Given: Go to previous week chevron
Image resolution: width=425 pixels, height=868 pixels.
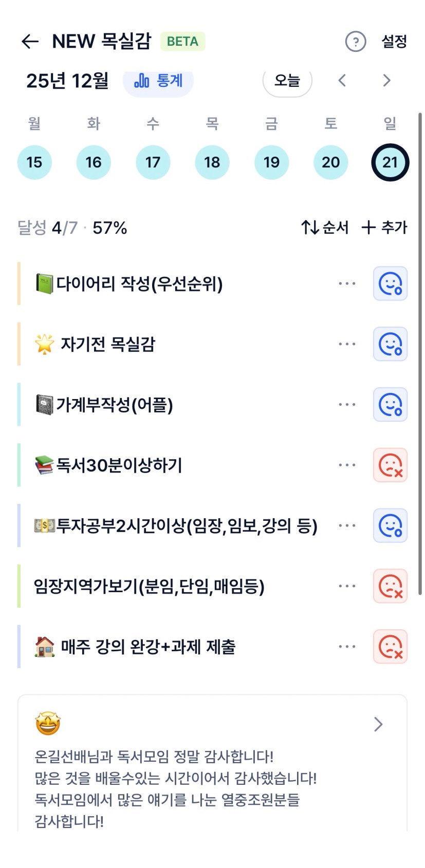Looking at the screenshot, I should pyautogui.click(x=342, y=81).
